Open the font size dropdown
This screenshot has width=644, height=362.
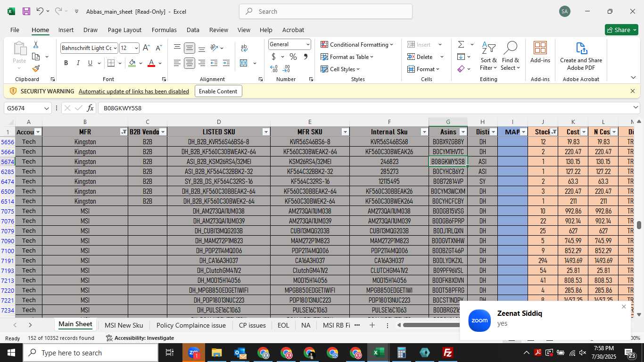coord(136,48)
